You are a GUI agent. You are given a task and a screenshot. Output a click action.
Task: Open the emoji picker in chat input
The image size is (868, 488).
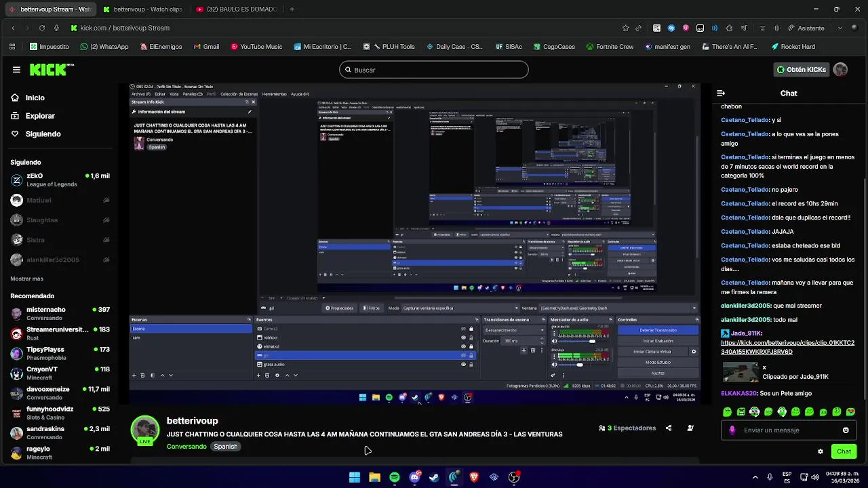point(846,430)
